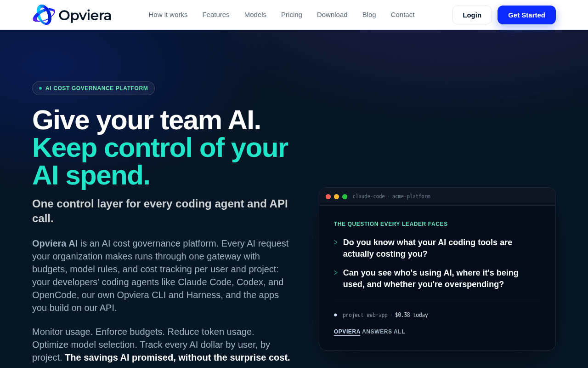Viewport: 588px width, 368px height.
Task: Open the How it works nav item
Action: 168,15
